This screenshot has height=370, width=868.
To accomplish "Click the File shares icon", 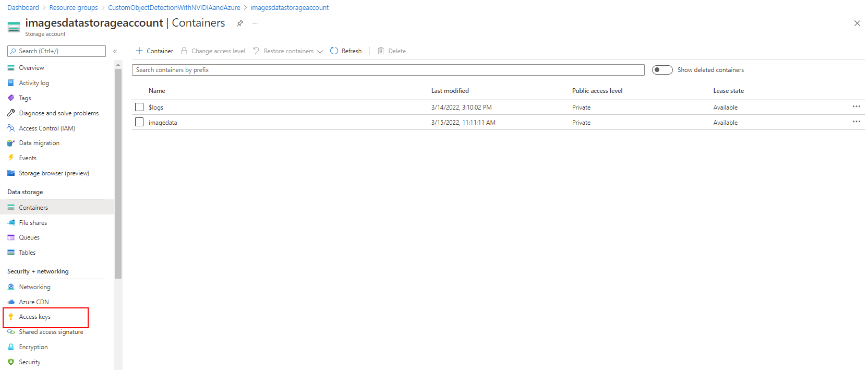I will click(x=11, y=222).
